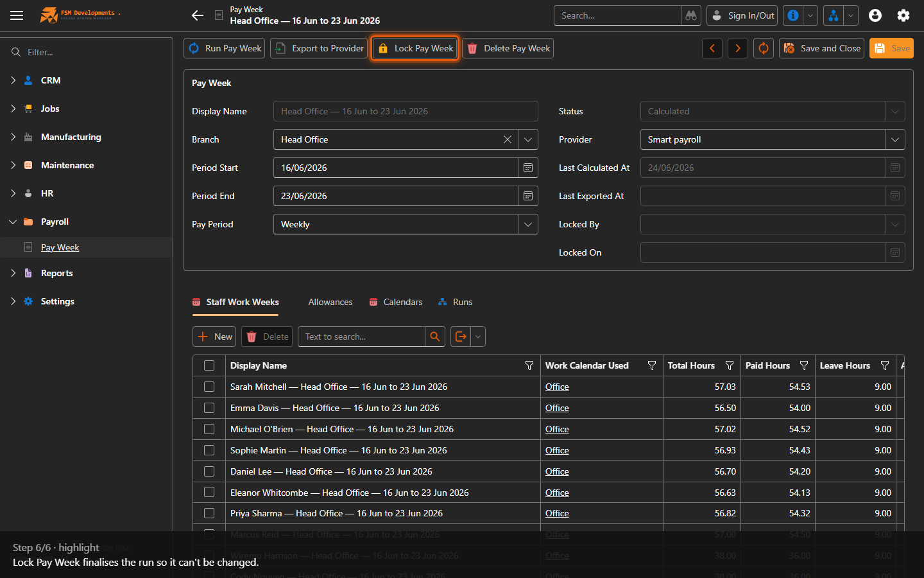The image size is (924, 578).
Task: Filter the Display Name column
Action: pos(529,365)
